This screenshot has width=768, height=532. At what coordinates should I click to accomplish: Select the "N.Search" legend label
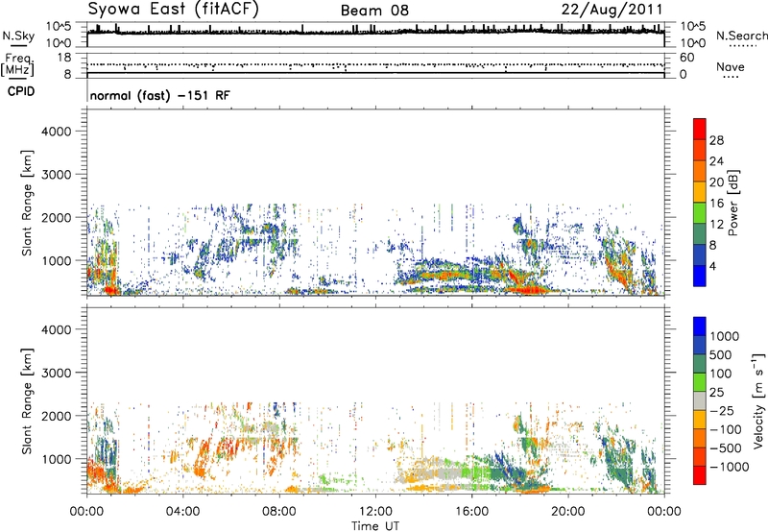coord(742,36)
